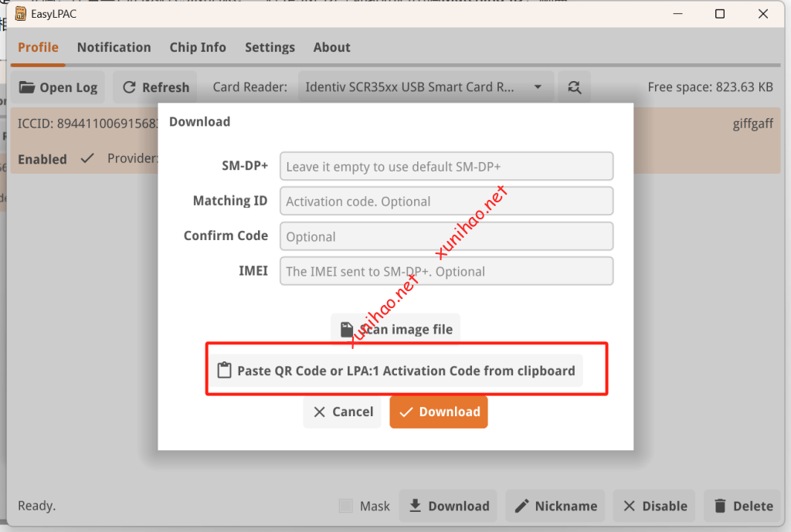This screenshot has width=791, height=532.
Task: Click the Nickname pencil button
Action: pos(555,507)
